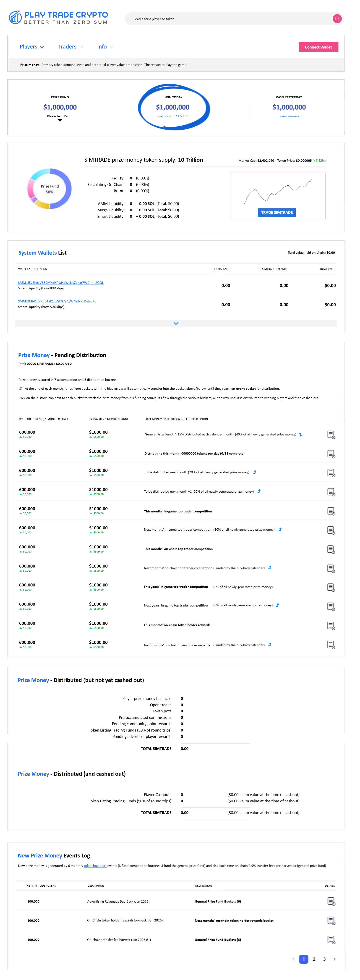This screenshot has height=980, width=360.
Task: Open details icon for Advertising Revenues Buy-Back
Action: pyautogui.click(x=331, y=901)
